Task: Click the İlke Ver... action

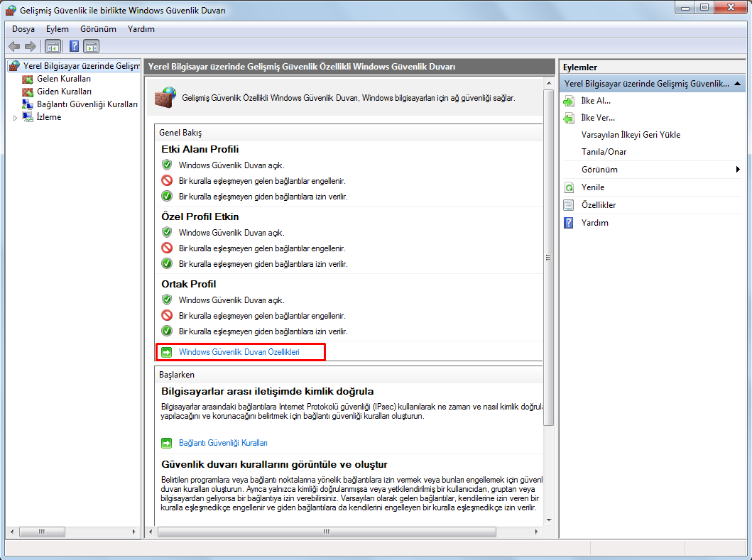Action: (x=598, y=118)
